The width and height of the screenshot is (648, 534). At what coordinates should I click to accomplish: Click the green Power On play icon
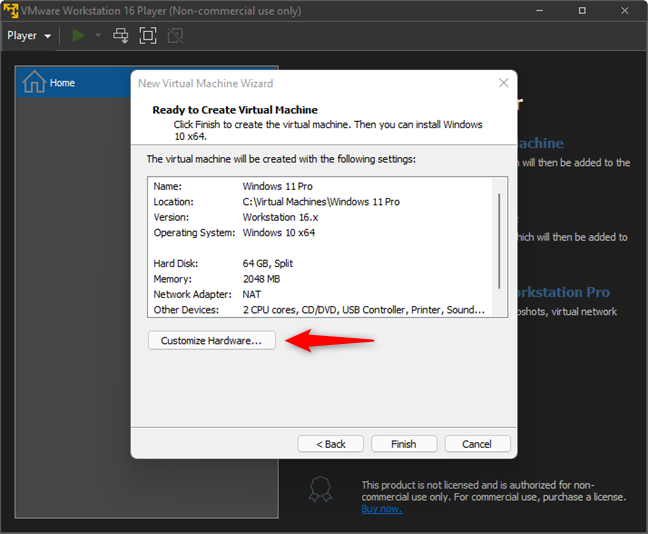click(x=78, y=36)
